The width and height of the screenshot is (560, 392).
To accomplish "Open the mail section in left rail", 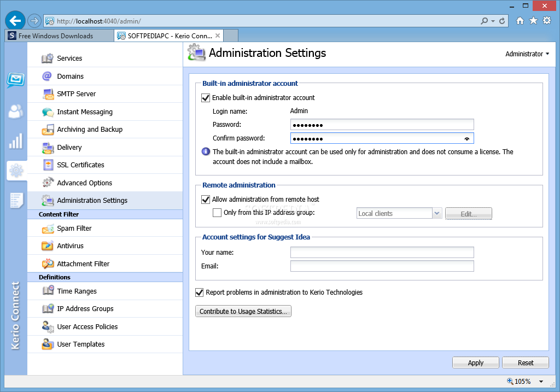I will (x=16, y=80).
